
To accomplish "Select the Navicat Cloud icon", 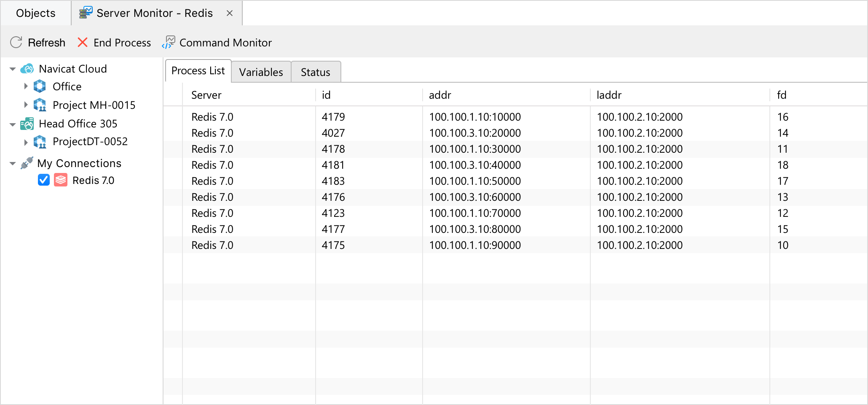I will pos(27,69).
